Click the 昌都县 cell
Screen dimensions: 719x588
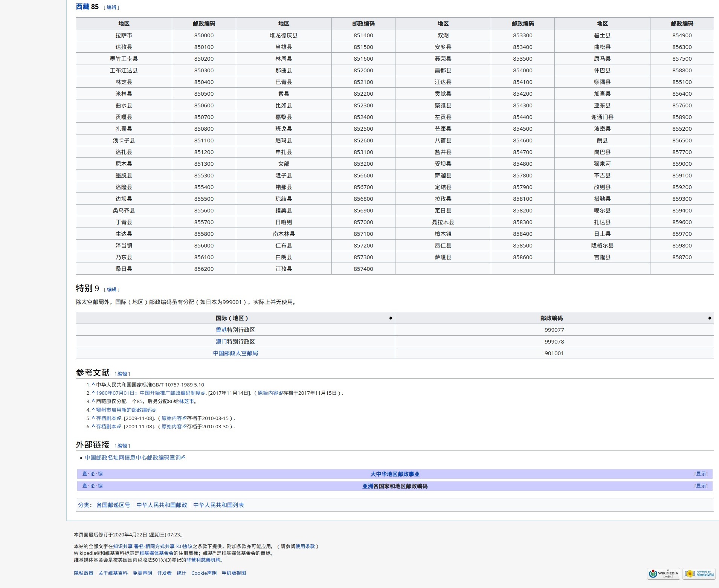tap(443, 70)
